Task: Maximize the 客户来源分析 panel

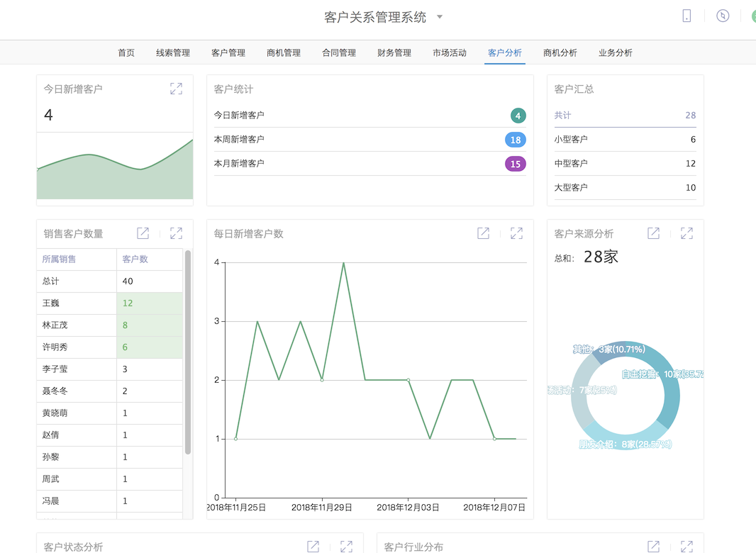Action: tap(686, 233)
